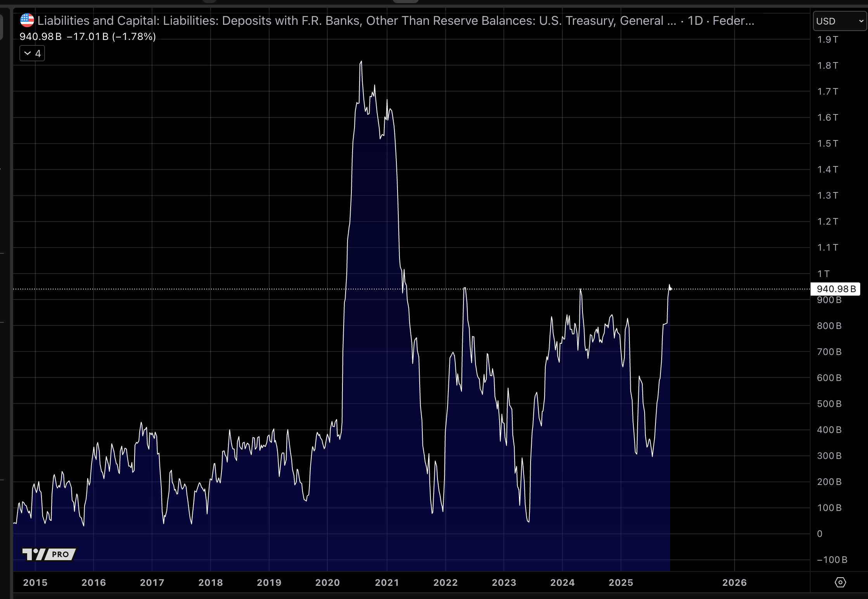Screen dimensions: 868x599
Task: Click the 0 level on price scale
Action: tap(820, 534)
